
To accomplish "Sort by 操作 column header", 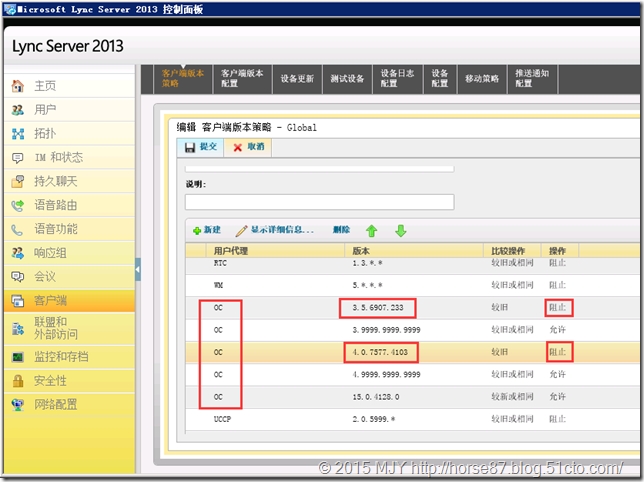I will pos(560,251).
